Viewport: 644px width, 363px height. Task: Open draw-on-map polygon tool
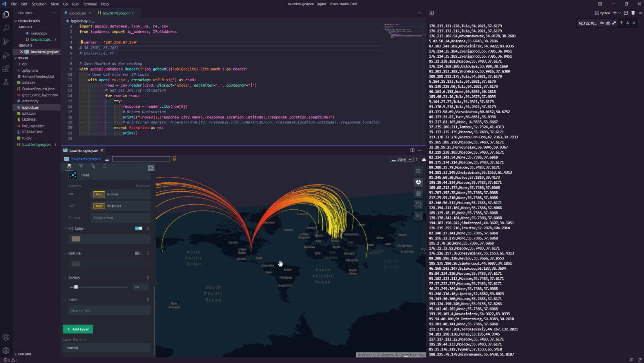click(418, 205)
